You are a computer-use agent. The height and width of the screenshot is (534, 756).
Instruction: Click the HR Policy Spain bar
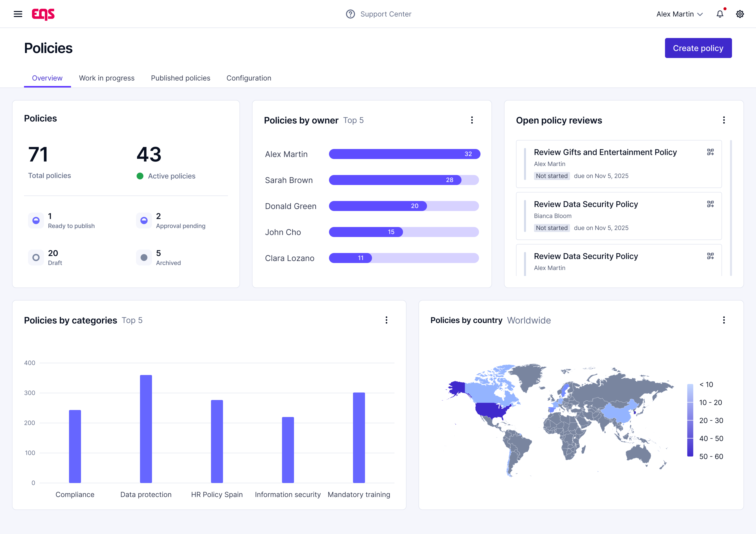217,441
